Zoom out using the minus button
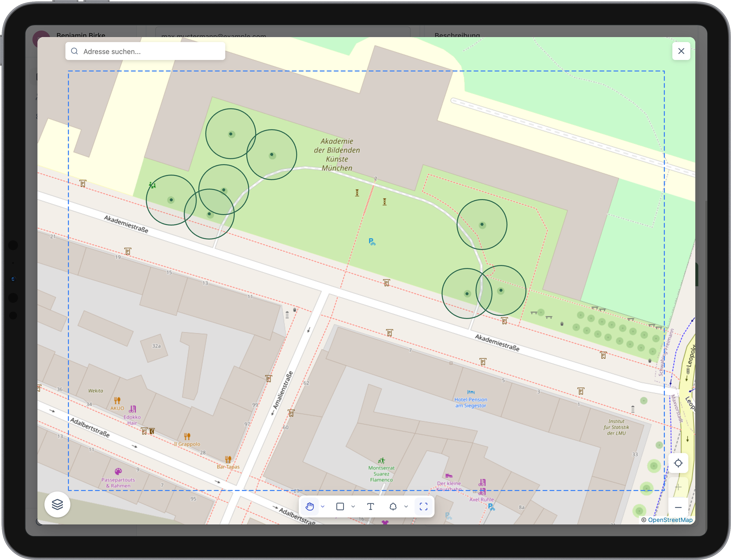Viewport: 731px width, 560px height. coord(678,507)
